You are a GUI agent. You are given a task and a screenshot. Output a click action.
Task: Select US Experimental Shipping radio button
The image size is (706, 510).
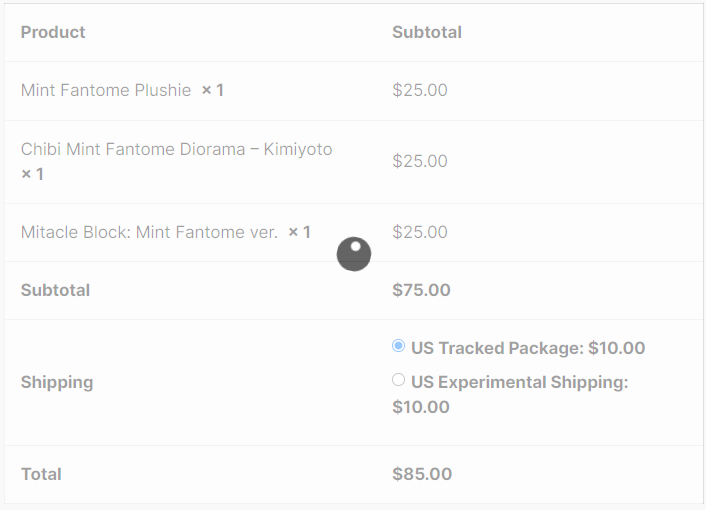click(398, 380)
